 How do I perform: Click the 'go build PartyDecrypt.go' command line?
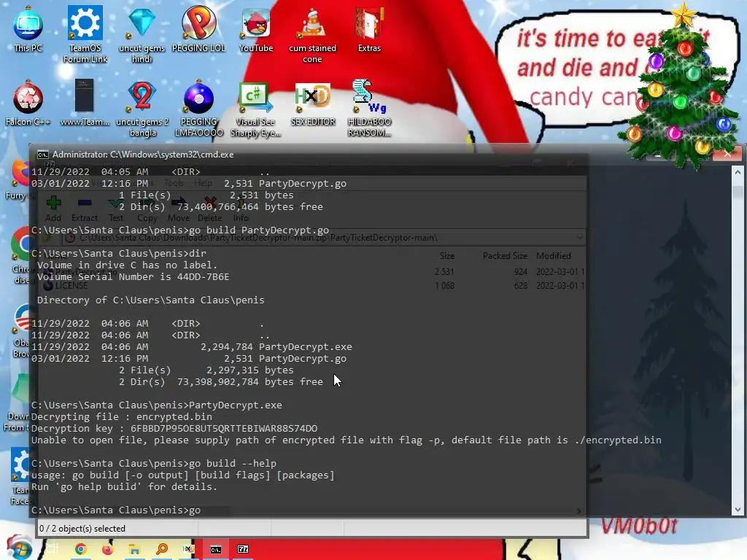(180, 230)
